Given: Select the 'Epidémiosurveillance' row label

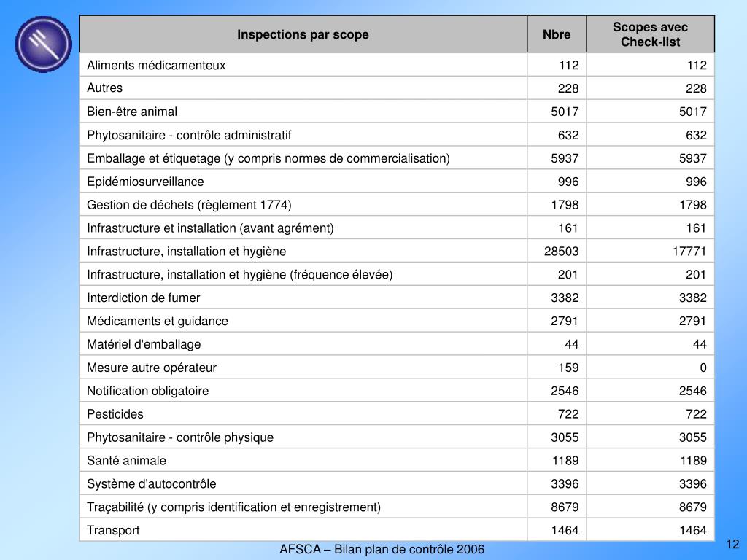Looking at the screenshot, I should (x=145, y=182).
